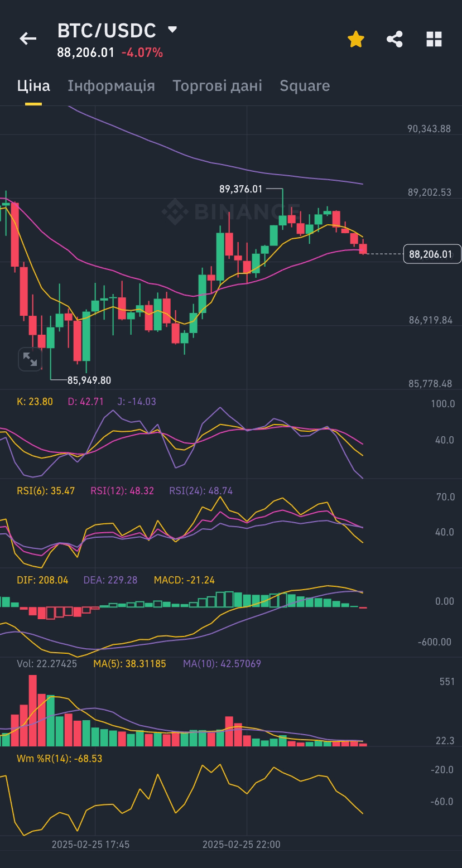Open the Square tab
Viewport: 462px width, 868px height.
[305, 85]
